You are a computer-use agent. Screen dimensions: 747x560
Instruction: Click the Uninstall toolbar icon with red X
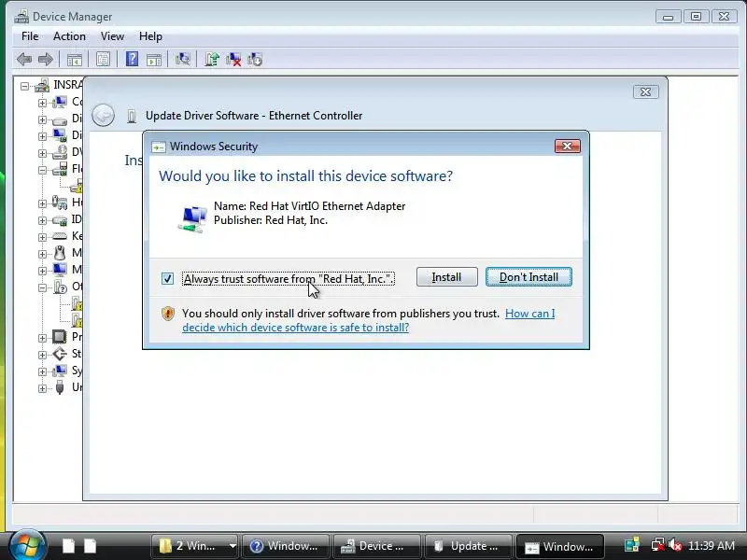(233, 60)
